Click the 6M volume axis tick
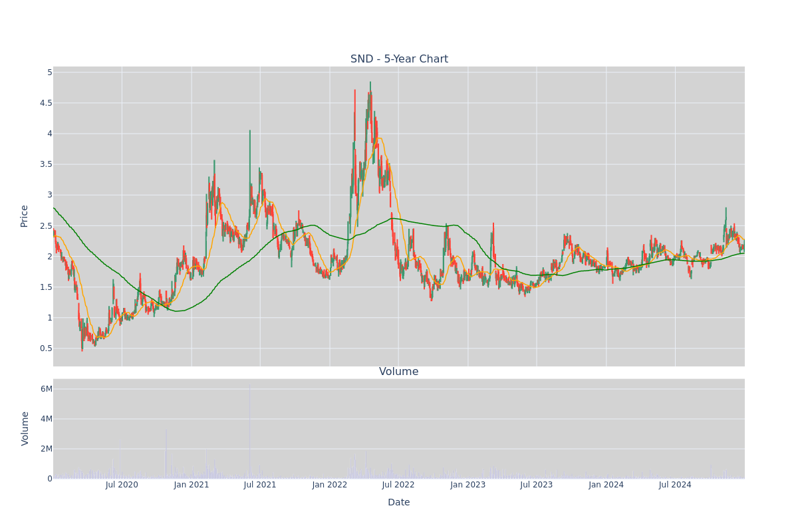Viewport: 798px width, 532px height. coord(47,389)
